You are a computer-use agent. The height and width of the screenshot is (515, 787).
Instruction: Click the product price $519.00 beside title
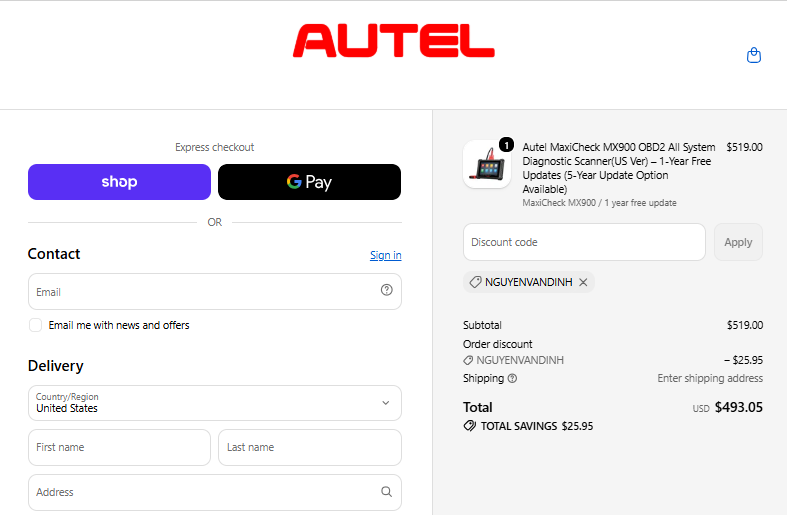[744, 147]
